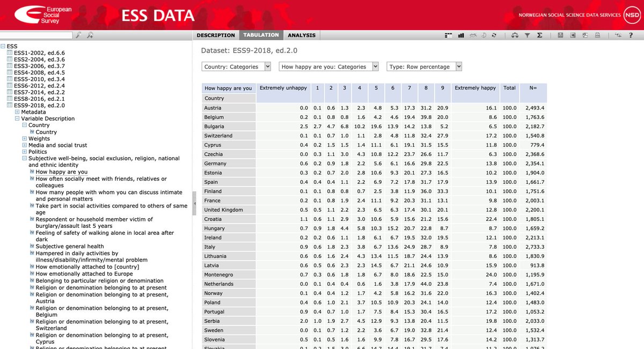Click the line chart icon in toolbar

click(473, 35)
